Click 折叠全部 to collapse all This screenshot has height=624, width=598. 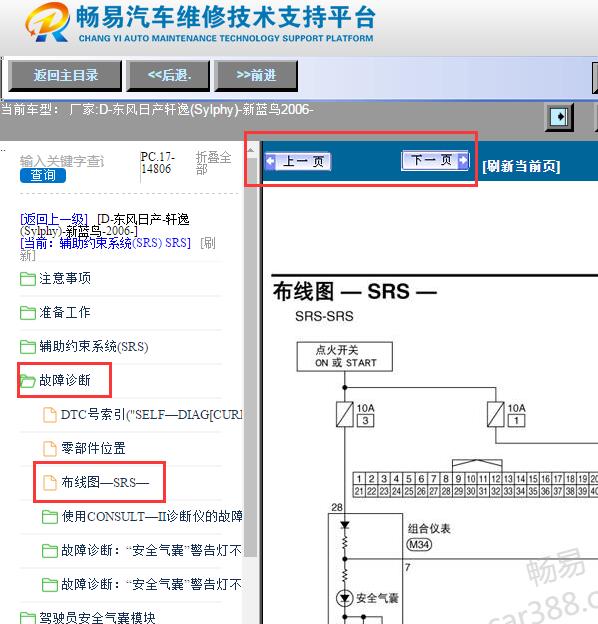(213, 163)
